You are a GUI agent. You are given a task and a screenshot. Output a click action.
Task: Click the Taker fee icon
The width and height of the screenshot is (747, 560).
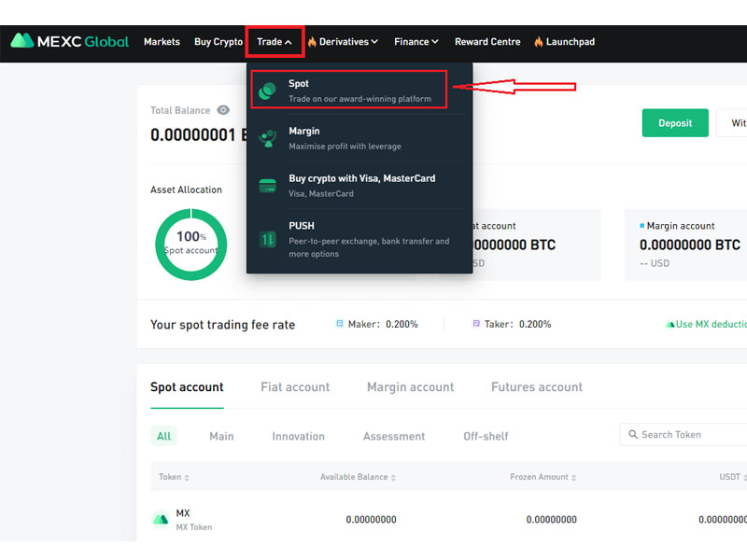(476, 324)
